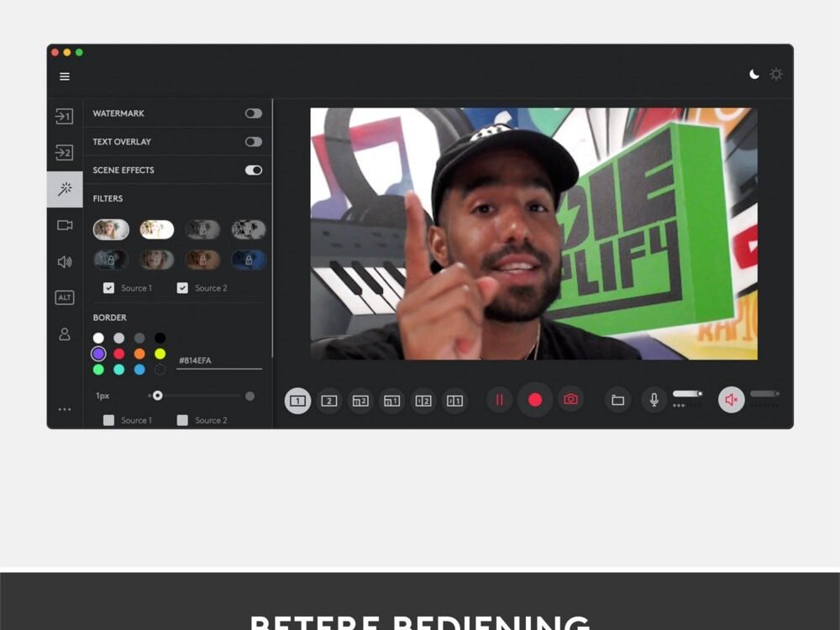Open the Source 2 settings tab

[65, 153]
